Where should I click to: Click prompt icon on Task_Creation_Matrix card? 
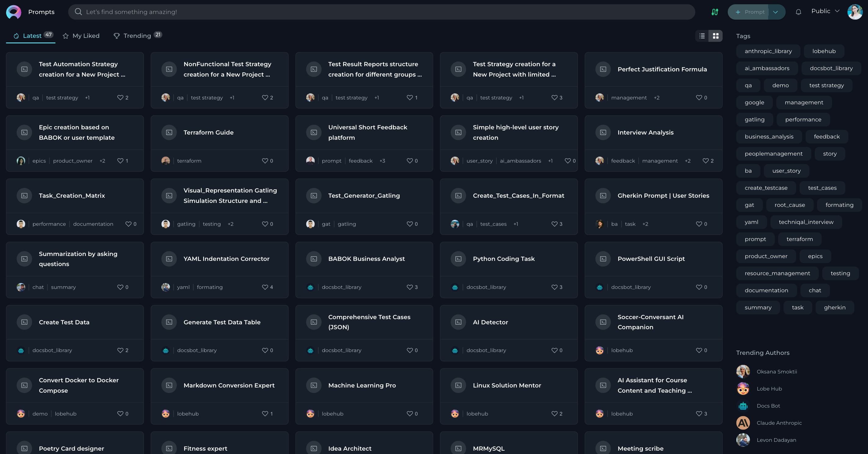tap(25, 196)
